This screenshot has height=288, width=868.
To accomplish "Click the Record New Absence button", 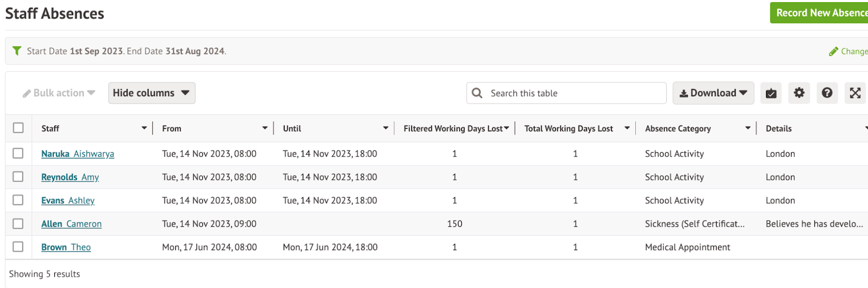I will [x=820, y=13].
